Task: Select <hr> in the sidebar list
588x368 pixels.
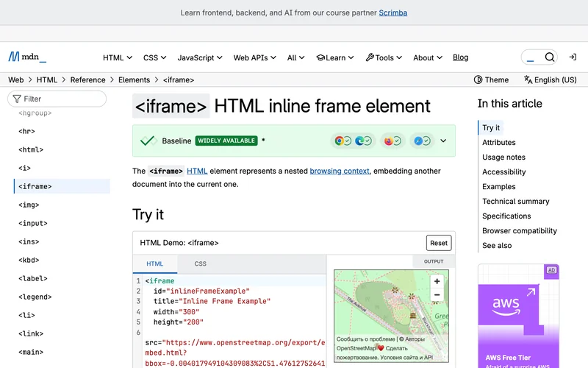Action: (x=26, y=131)
